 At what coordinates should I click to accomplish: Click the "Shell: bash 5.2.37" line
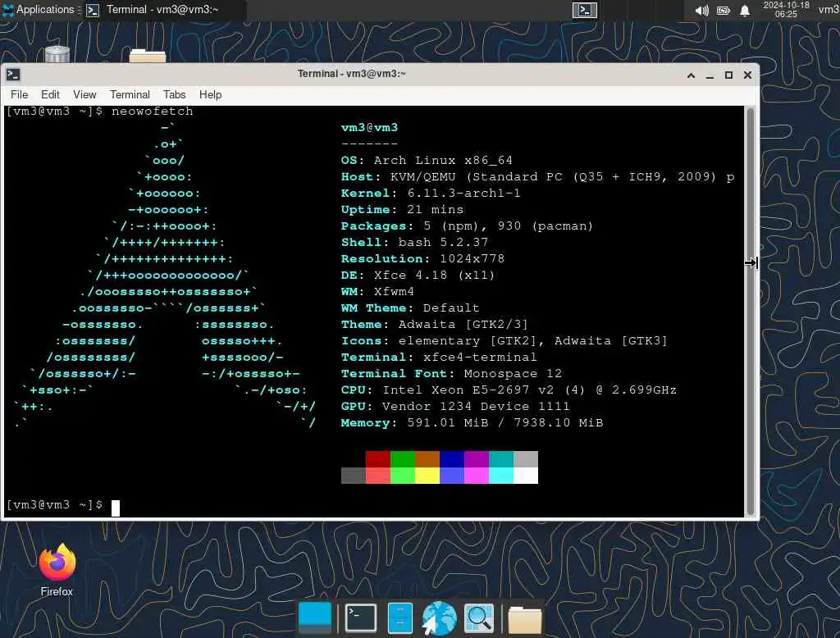[414, 242]
